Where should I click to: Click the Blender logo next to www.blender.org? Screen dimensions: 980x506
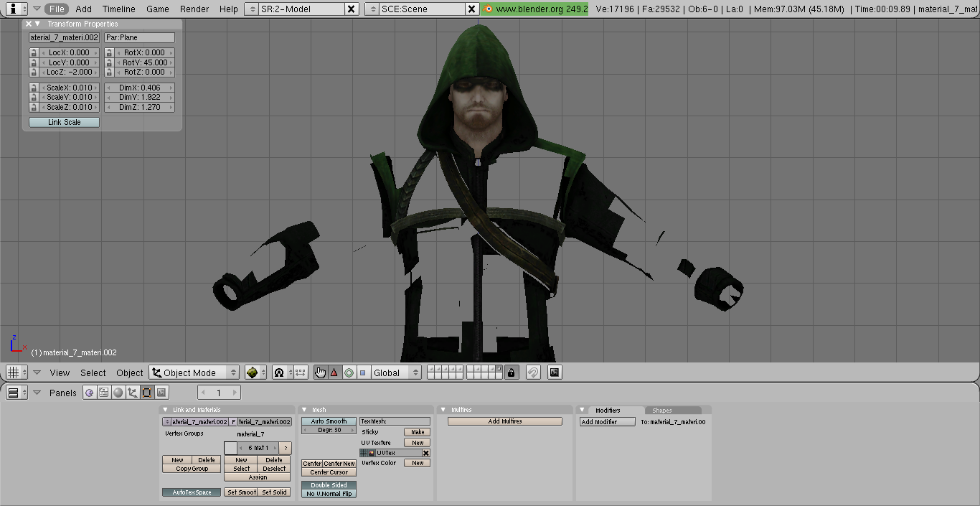489,9
